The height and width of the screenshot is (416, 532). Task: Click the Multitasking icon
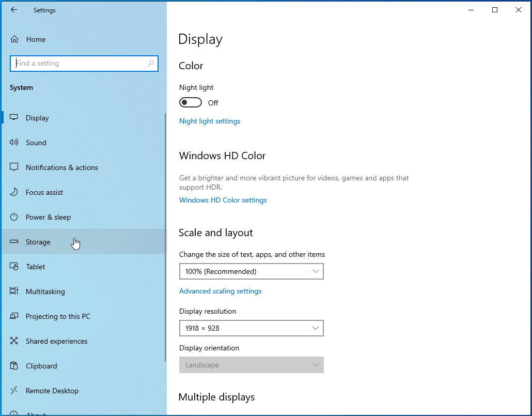(14, 291)
